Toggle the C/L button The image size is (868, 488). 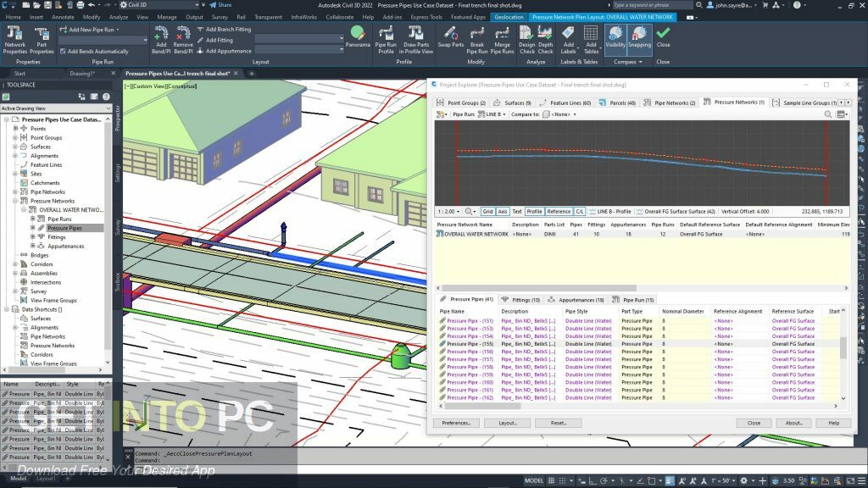579,211
